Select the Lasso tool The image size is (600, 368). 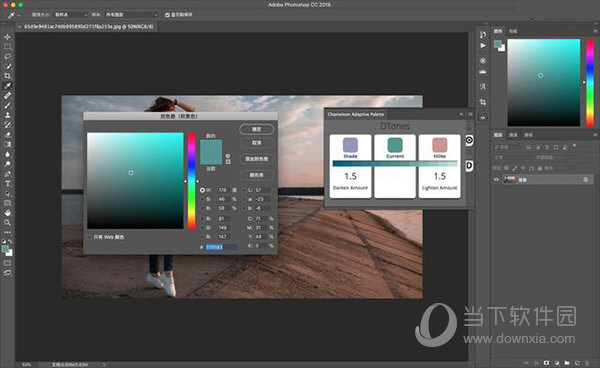pos(7,57)
